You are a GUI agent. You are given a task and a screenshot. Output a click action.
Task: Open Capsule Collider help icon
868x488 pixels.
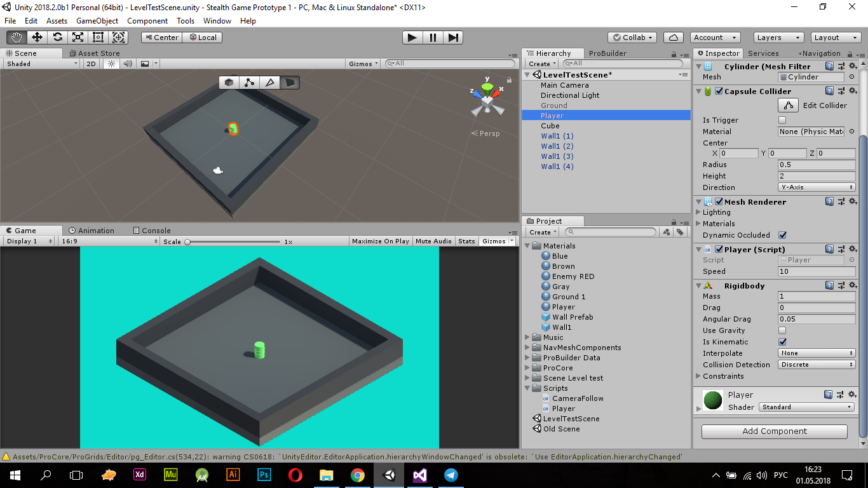coord(829,91)
